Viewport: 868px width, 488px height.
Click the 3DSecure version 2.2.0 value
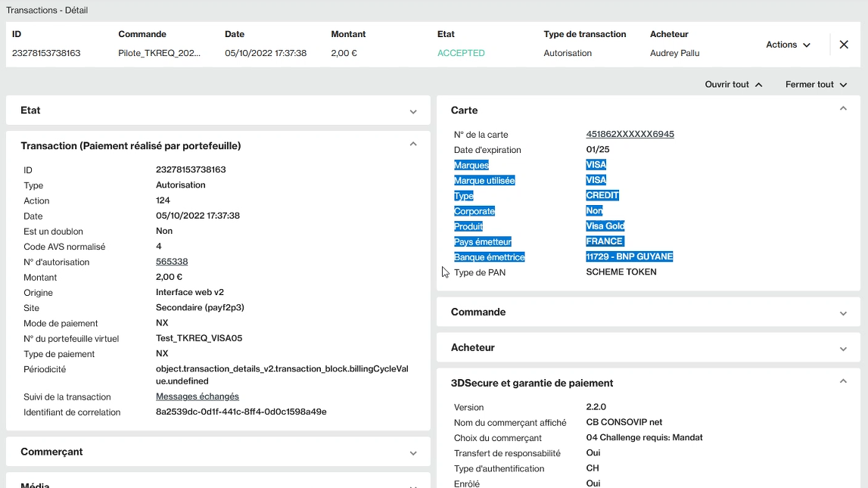coord(596,407)
